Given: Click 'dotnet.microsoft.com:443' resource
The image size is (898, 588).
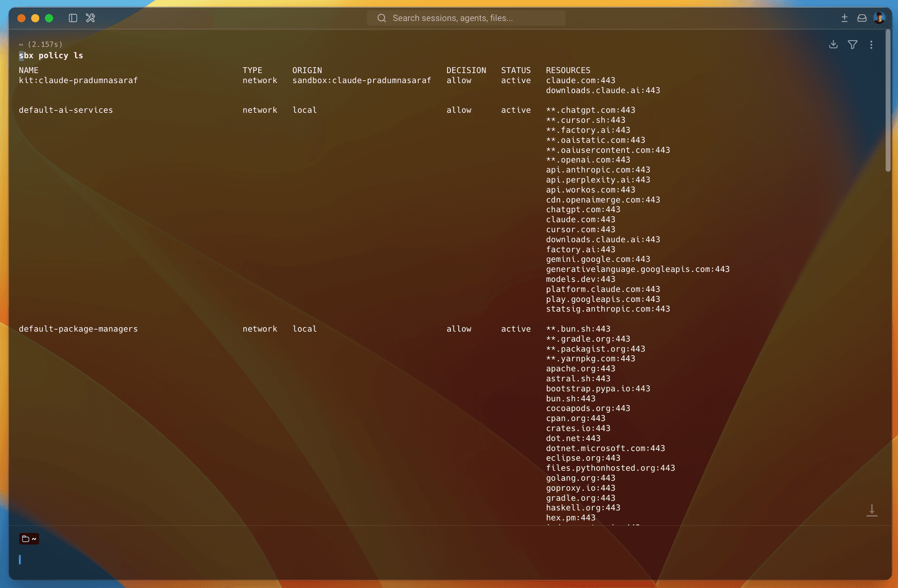Looking at the screenshot, I should click(x=605, y=448).
